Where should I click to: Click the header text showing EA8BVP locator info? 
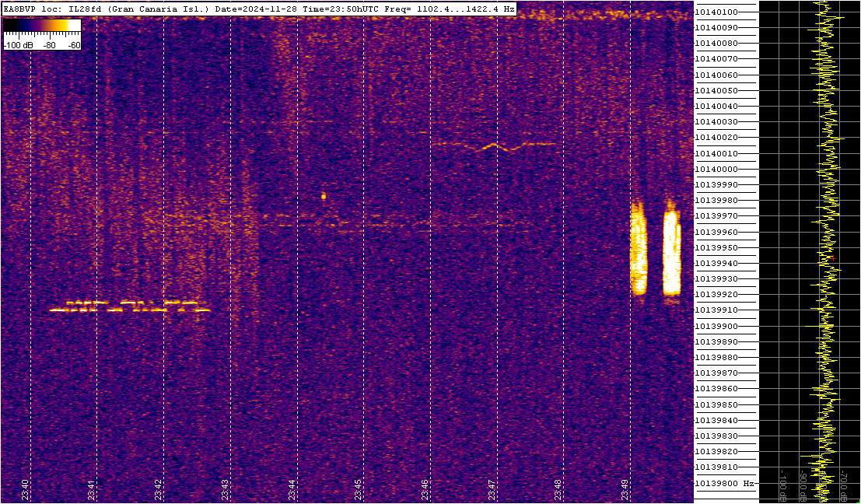(259, 9)
